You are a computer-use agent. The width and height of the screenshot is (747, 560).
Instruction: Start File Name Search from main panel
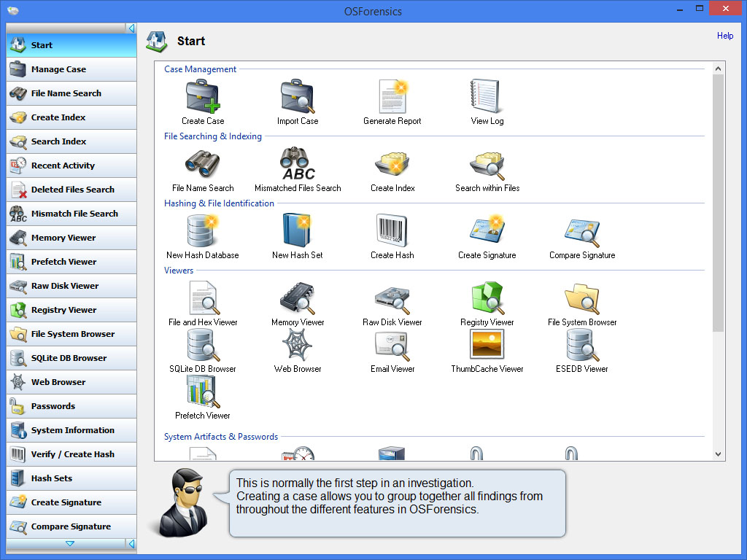click(x=203, y=163)
